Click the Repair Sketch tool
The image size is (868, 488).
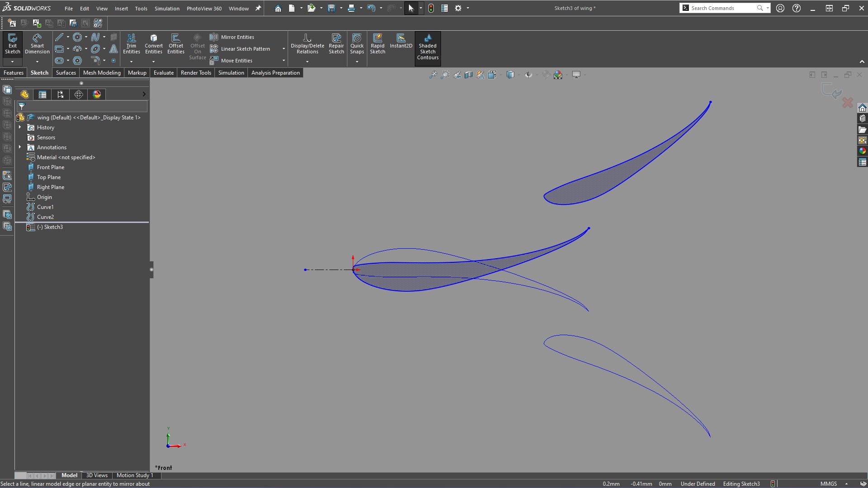tap(336, 44)
